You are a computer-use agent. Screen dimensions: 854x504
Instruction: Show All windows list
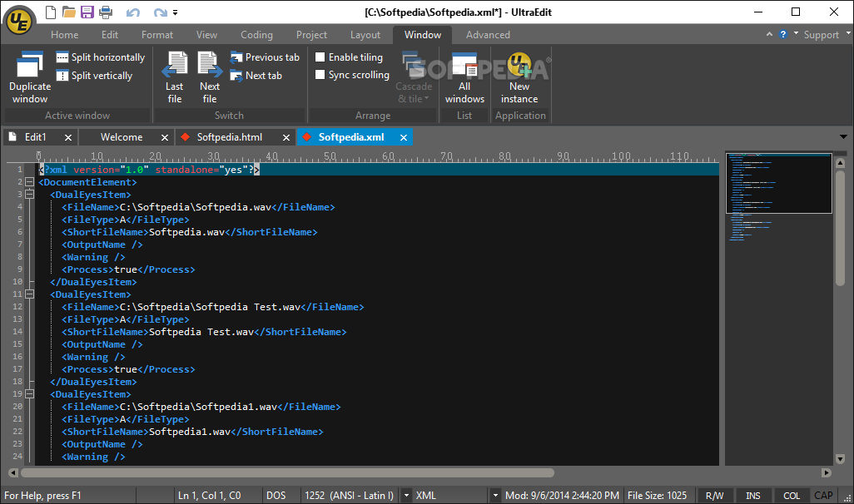click(x=464, y=77)
